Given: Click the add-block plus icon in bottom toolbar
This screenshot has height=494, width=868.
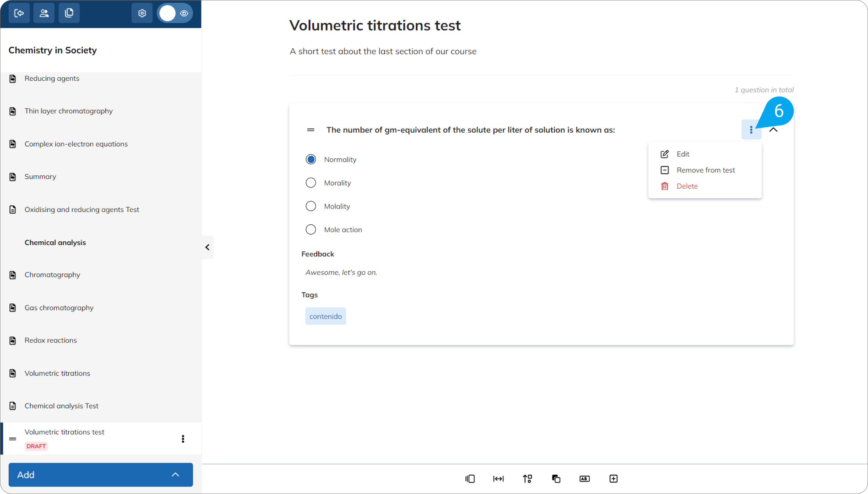Looking at the screenshot, I should pos(613,479).
